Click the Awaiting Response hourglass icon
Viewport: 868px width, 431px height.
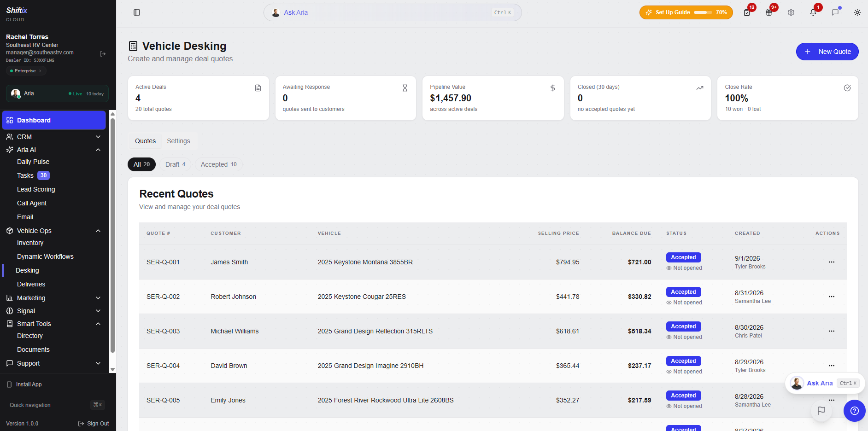(405, 88)
